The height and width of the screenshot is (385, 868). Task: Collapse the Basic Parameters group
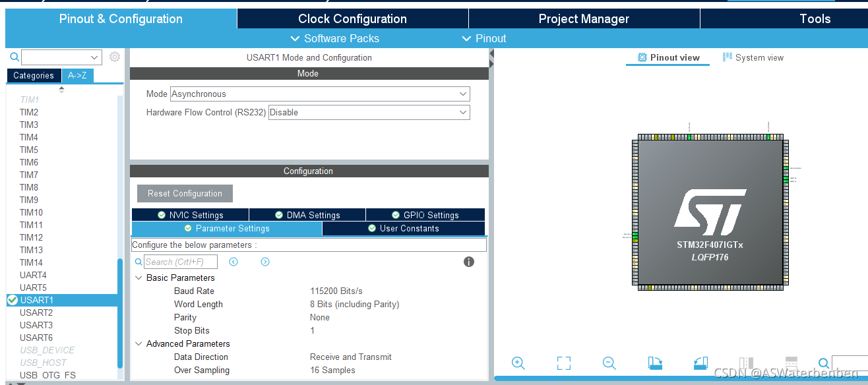(139, 278)
